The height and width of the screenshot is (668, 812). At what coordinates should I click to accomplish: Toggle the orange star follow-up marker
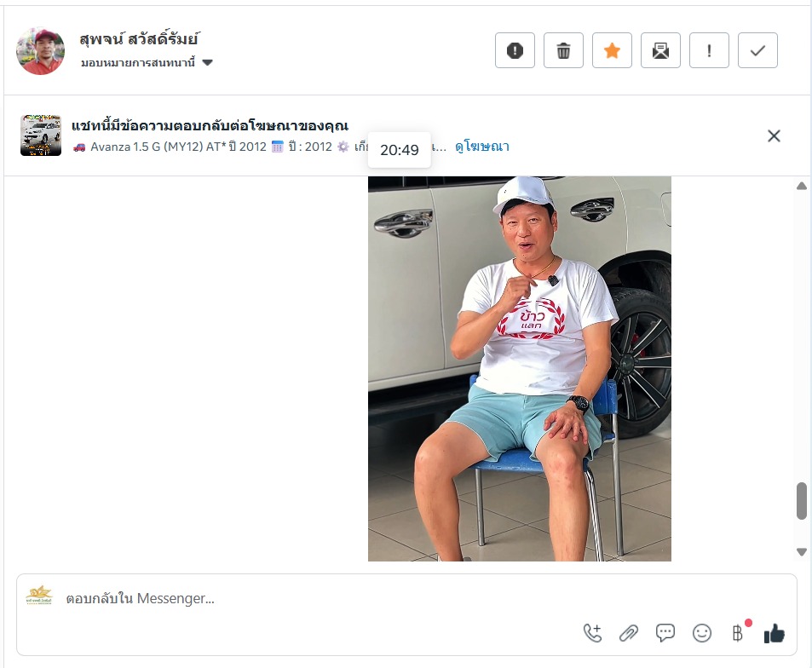coord(612,50)
